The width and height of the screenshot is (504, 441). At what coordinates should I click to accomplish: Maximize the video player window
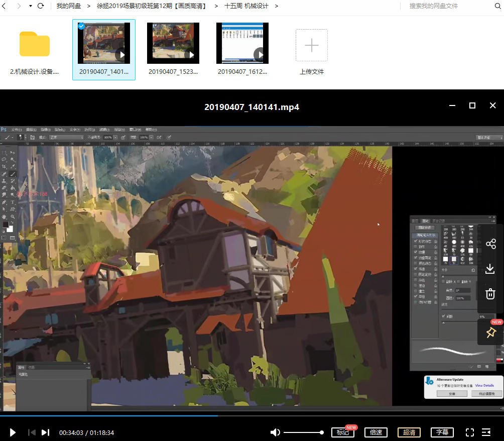472,105
